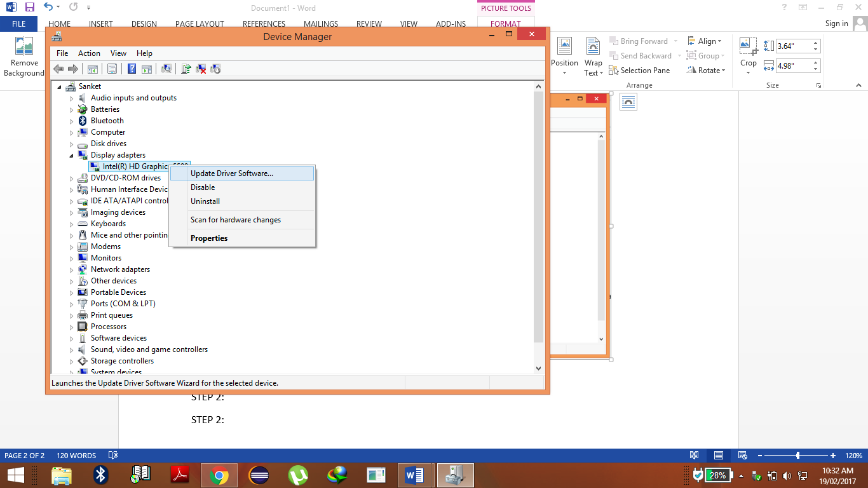Switch to Read Mode view in status bar
Image resolution: width=868 pixels, height=488 pixels.
[x=695, y=456]
